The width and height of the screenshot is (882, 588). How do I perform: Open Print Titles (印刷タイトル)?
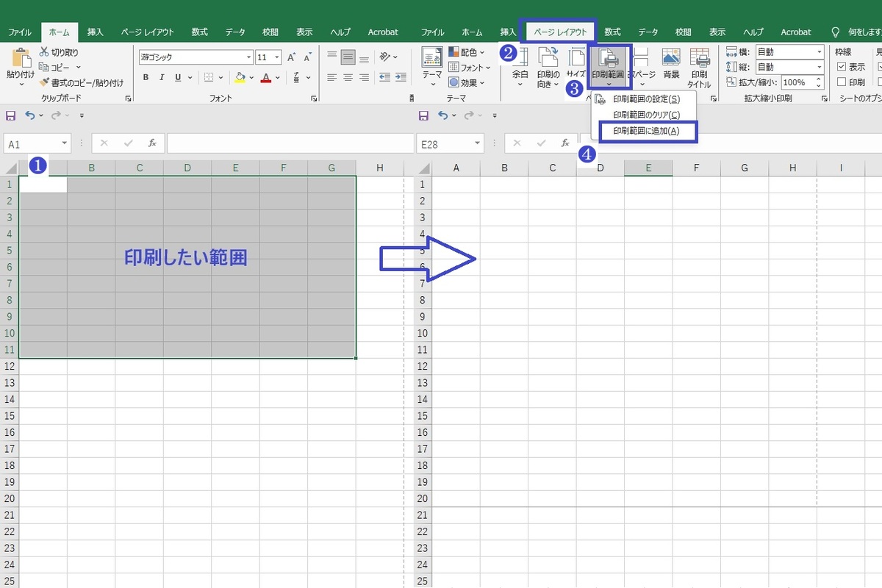point(699,65)
